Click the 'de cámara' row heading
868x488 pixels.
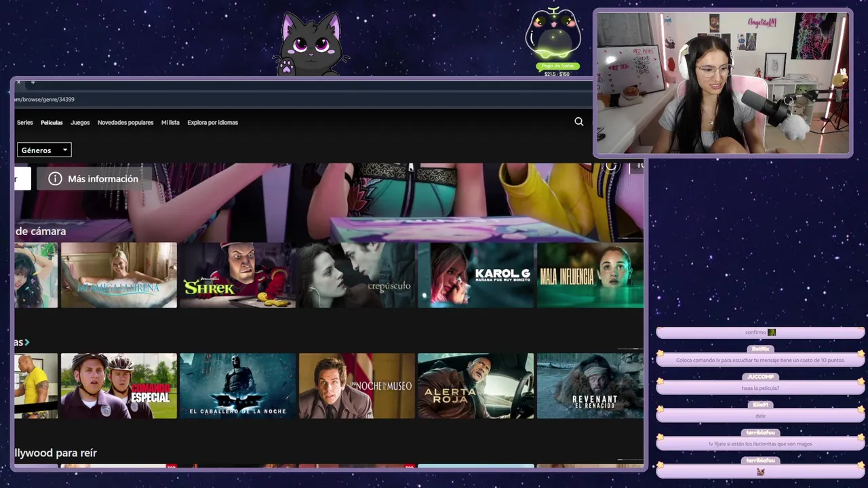pos(41,231)
